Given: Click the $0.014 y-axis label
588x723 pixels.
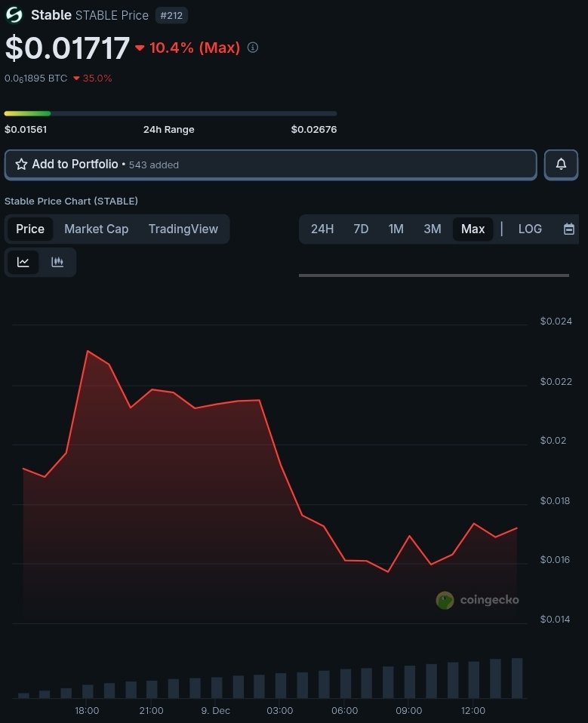Looking at the screenshot, I should [555, 620].
